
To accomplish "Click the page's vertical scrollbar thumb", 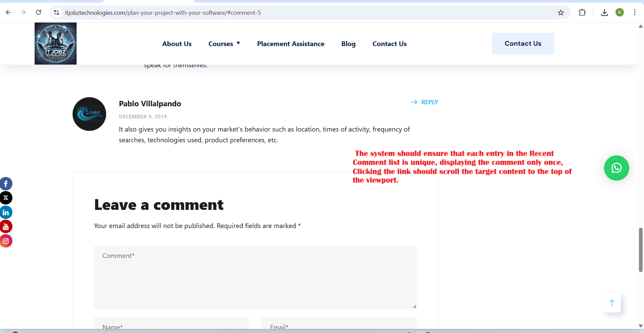I will (641, 250).
